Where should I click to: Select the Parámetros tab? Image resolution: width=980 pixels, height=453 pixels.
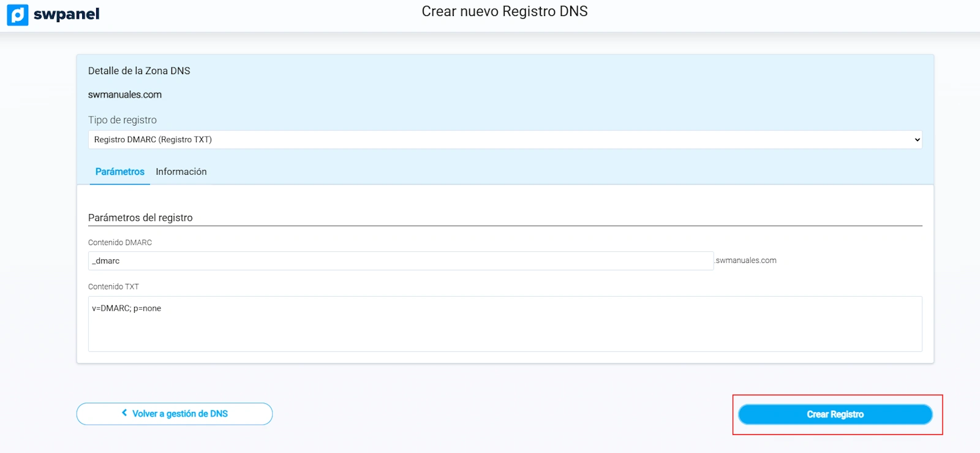click(119, 172)
